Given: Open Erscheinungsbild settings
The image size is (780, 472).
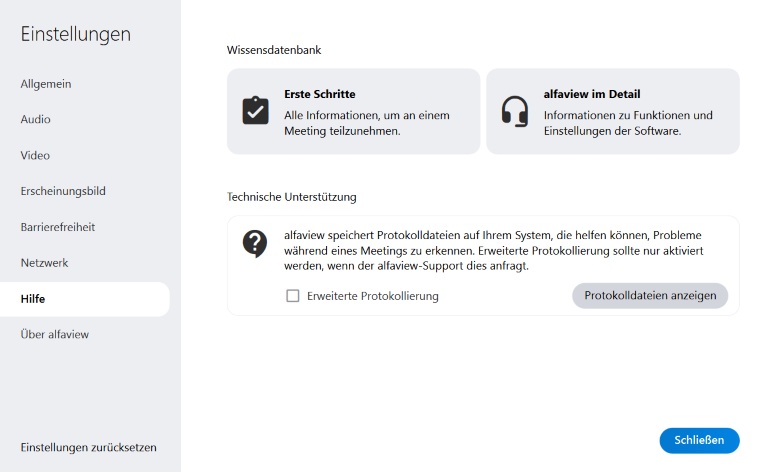Looking at the screenshot, I should (63, 191).
